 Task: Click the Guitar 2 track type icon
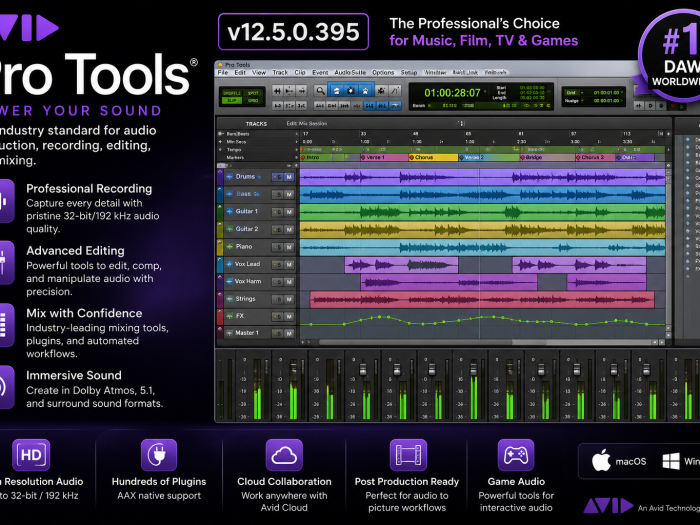(x=229, y=229)
